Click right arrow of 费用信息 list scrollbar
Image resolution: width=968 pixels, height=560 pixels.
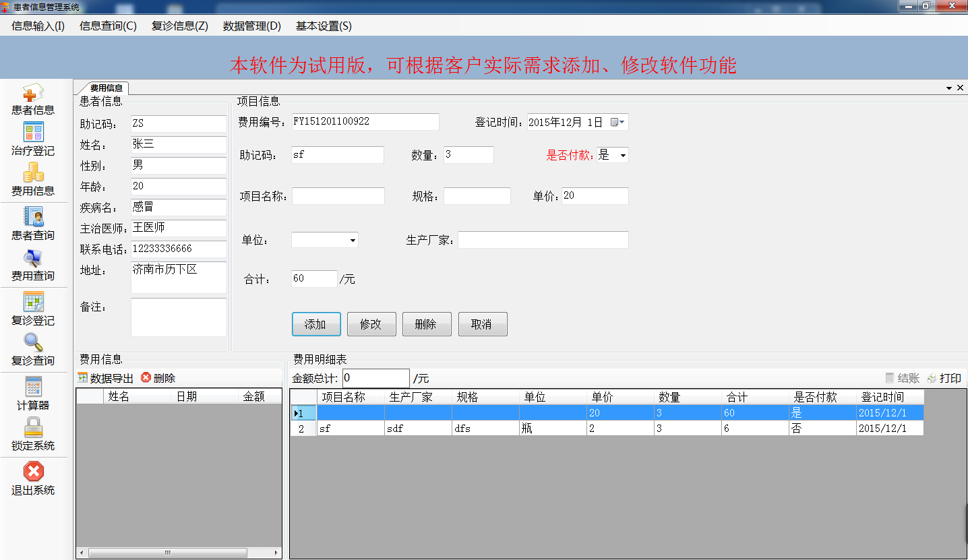click(x=276, y=553)
